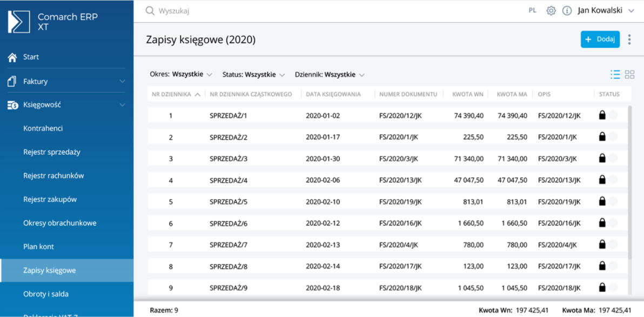Screen dimensions: 644x317
Task: Select Zapisy księgowe in sidebar
Action: pos(67,270)
